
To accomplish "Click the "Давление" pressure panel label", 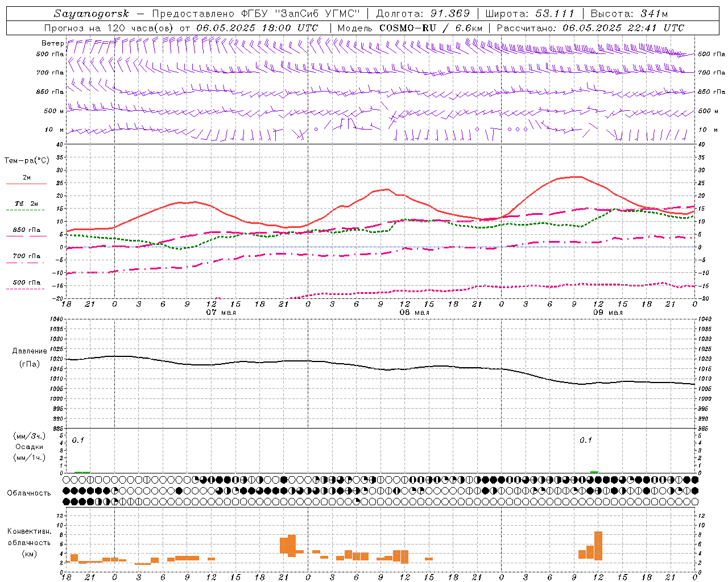I will tap(30, 351).
